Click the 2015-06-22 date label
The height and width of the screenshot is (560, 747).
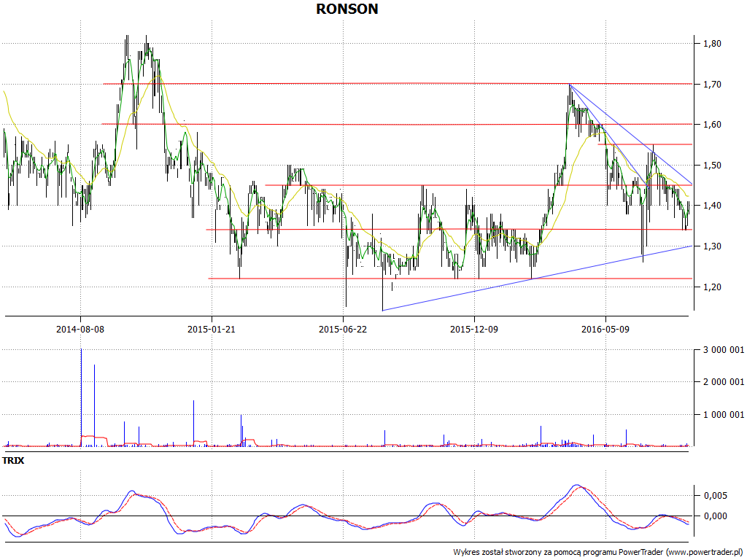(x=343, y=329)
